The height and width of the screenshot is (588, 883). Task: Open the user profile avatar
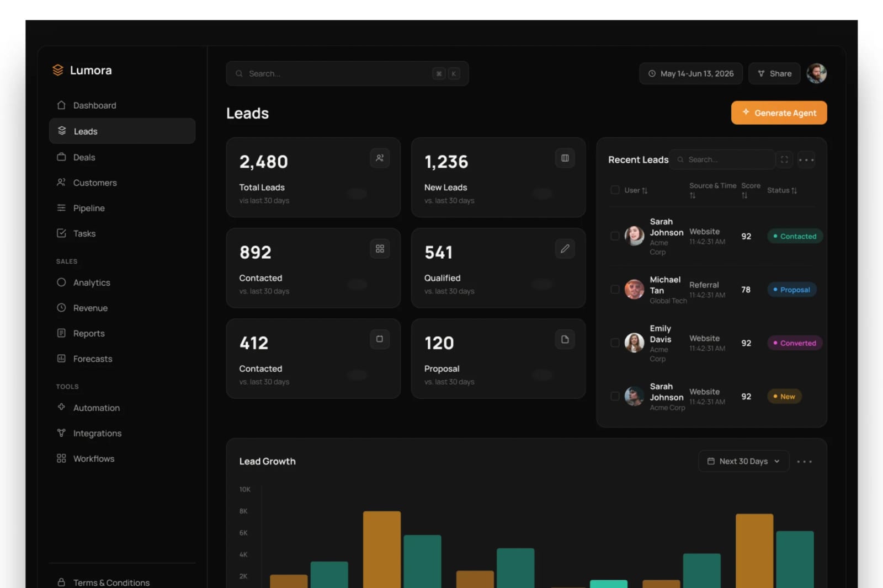click(x=816, y=73)
